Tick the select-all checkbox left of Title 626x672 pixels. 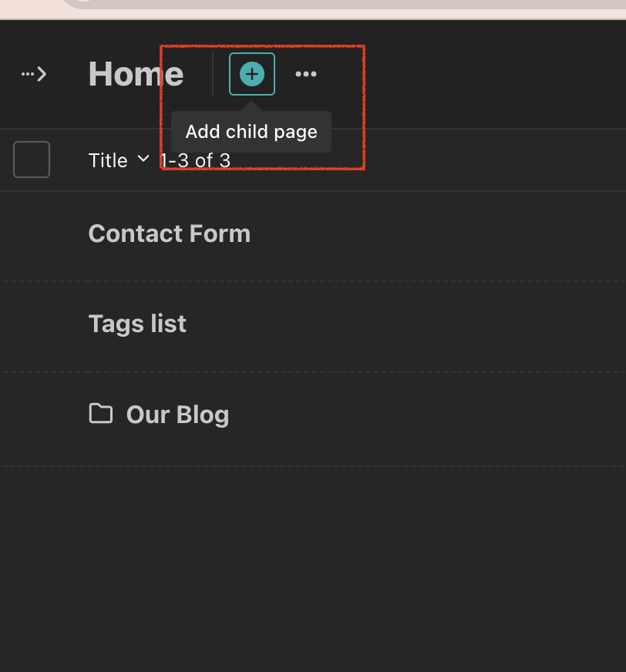[x=32, y=160]
